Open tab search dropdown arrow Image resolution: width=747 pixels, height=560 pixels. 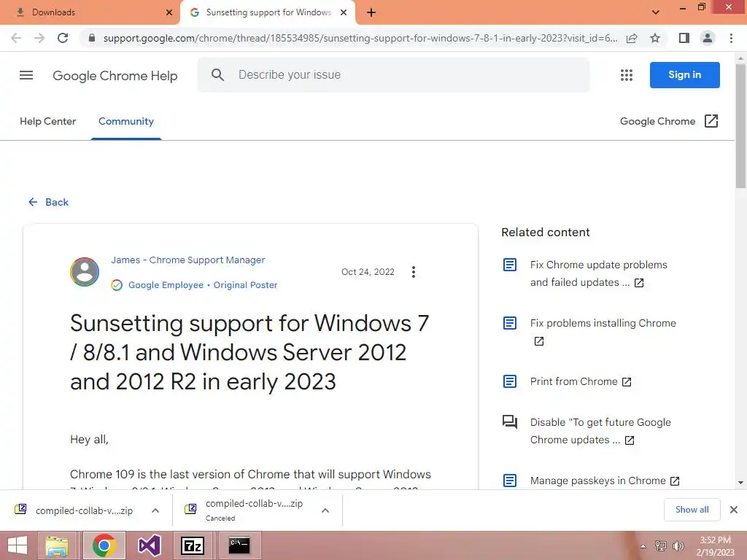(x=656, y=12)
